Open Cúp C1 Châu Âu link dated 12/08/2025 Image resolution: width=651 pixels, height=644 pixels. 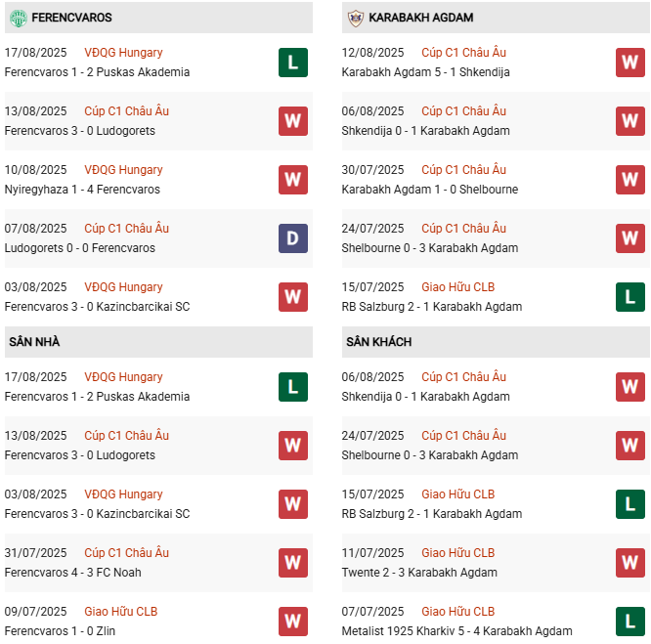pos(463,53)
